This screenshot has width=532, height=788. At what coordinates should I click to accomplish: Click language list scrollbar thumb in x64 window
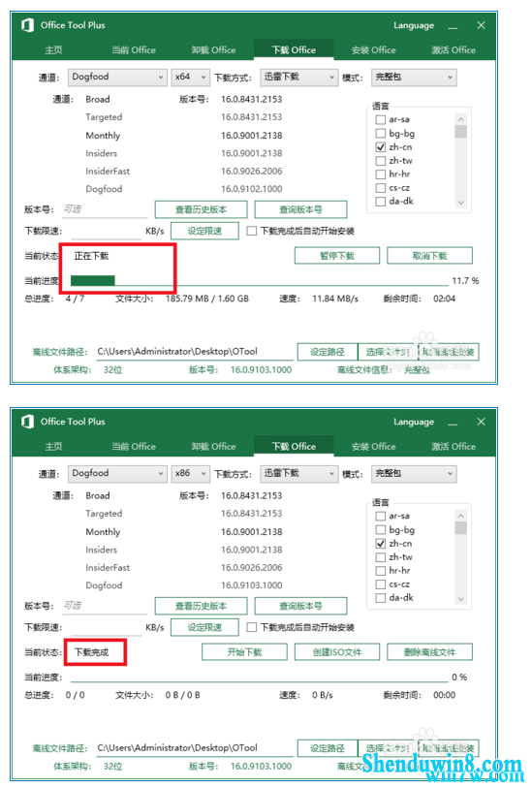click(x=460, y=131)
